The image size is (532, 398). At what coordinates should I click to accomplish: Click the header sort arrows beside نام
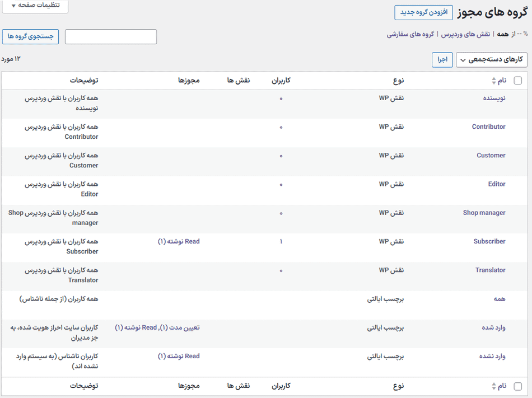point(494,81)
